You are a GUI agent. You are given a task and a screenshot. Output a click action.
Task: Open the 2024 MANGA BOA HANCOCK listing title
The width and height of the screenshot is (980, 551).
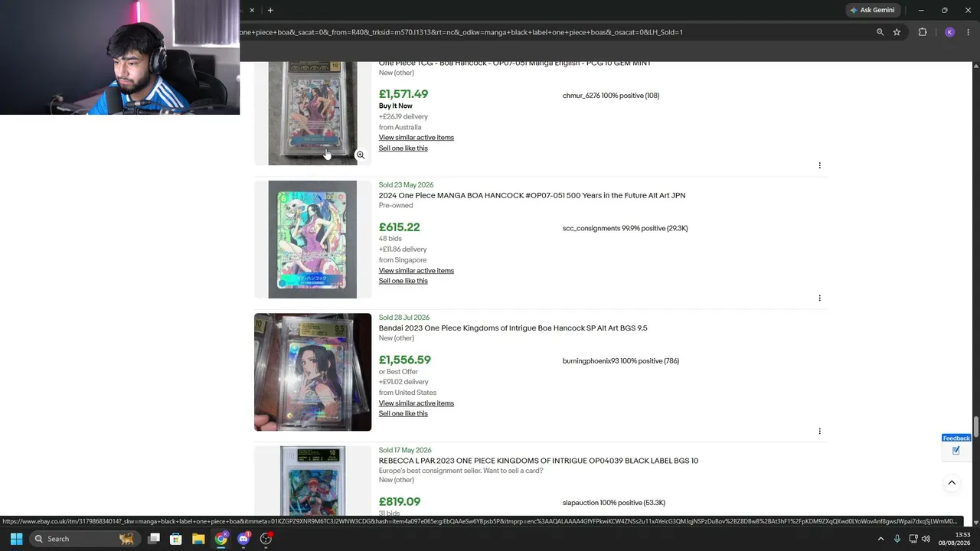point(532,195)
